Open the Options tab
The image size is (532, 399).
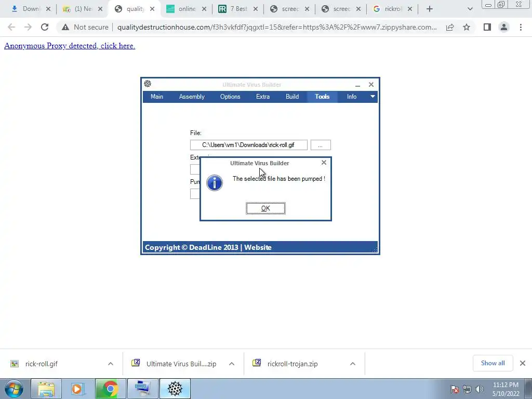230,97
